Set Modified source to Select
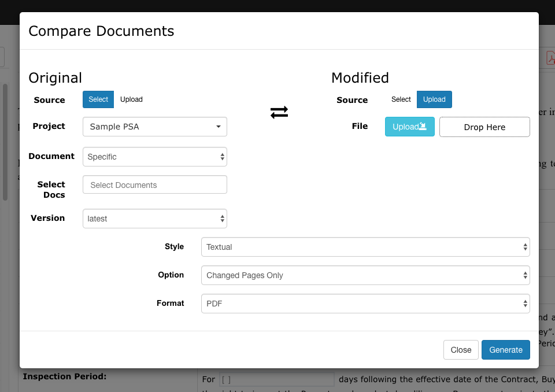This screenshot has height=392, width=555. tap(401, 99)
